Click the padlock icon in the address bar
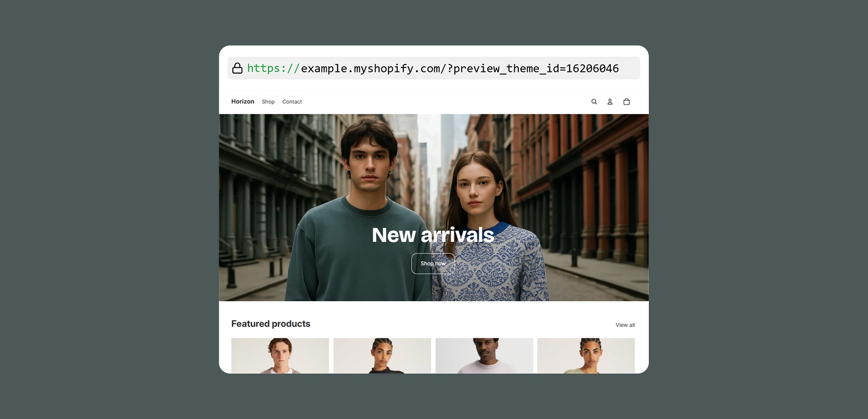The image size is (868, 419). (237, 68)
